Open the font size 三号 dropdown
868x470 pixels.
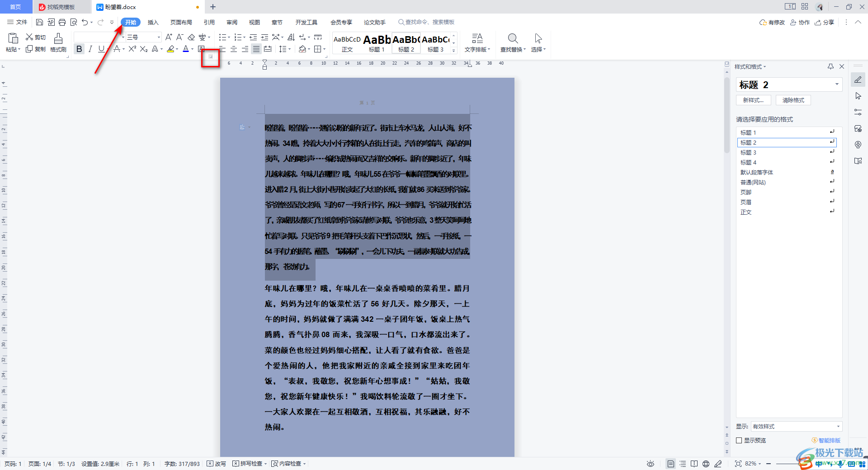click(x=159, y=37)
